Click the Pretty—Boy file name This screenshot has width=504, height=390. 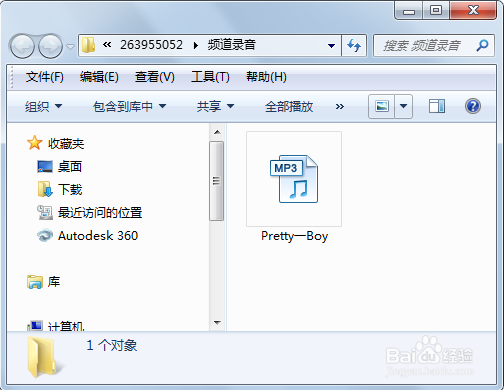pyautogui.click(x=294, y=236)
